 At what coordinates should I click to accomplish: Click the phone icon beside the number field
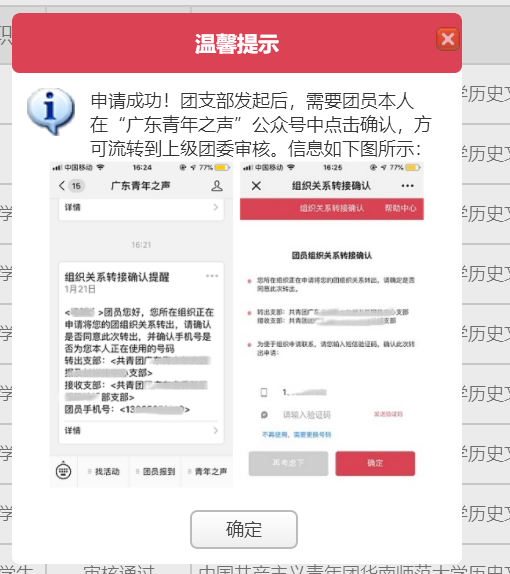pyautogui.click(x=264, y=392)
